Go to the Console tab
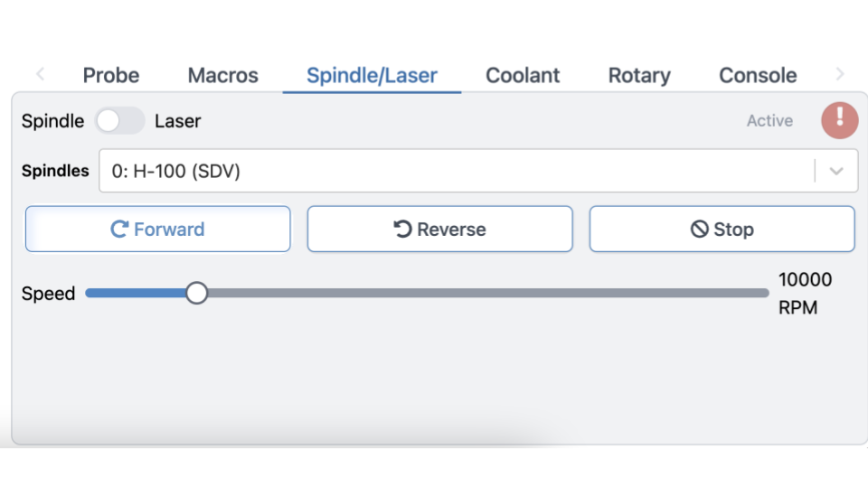The width and height of the screenshot is (868, 488). coord(758,75)
